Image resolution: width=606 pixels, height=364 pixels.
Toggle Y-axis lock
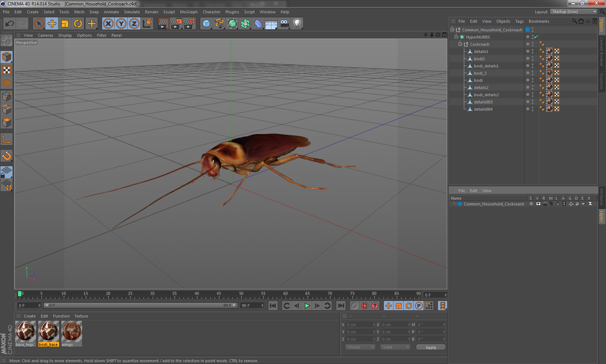[x=121, y=24]
